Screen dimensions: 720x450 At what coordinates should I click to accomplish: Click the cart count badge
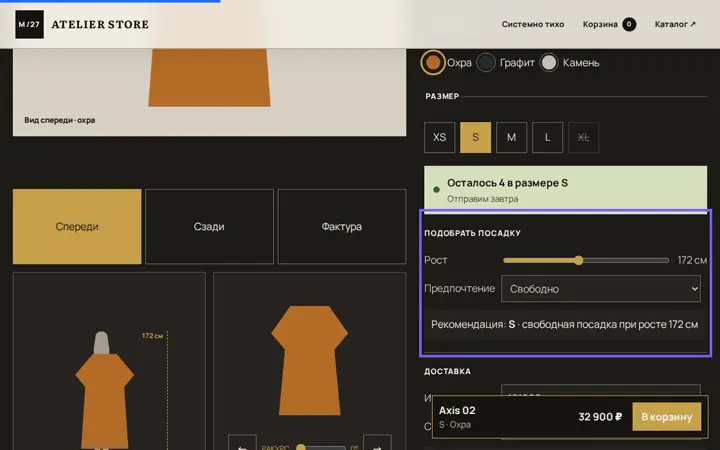click(629, 24)
